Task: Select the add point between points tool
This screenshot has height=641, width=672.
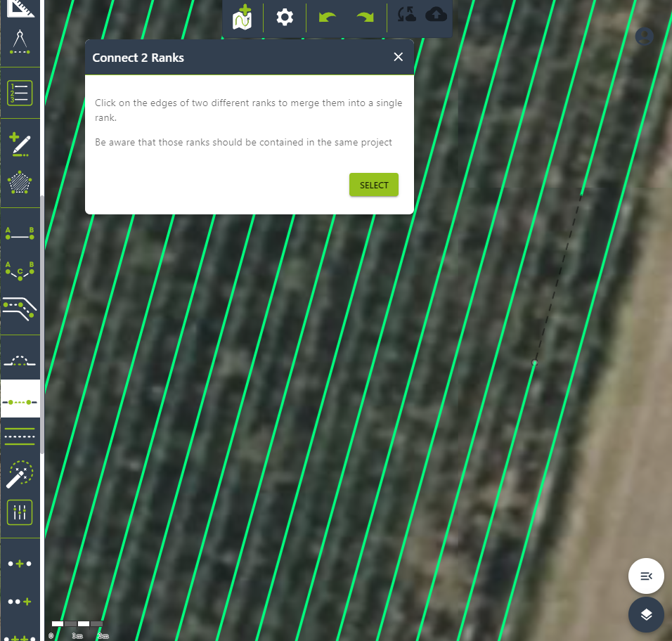Action: click(20, 564)
